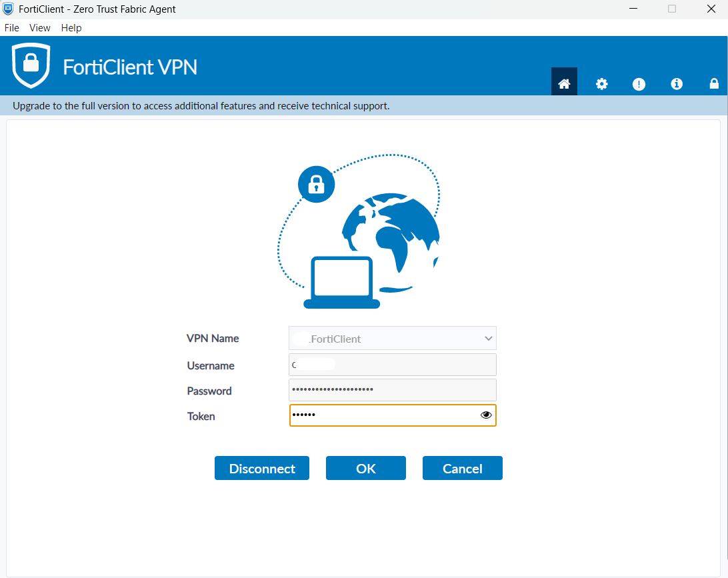
Task: Click the FortiClient VPN heading text
Action: (130, 67)
